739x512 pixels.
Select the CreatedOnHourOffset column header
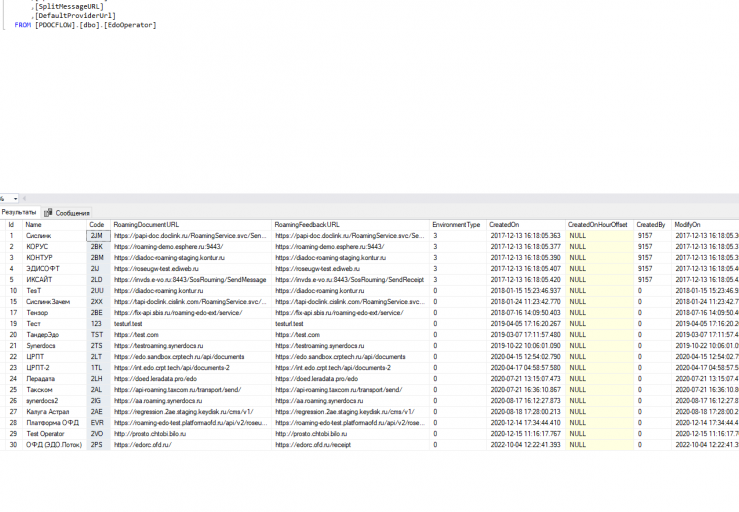coord(598,225)
